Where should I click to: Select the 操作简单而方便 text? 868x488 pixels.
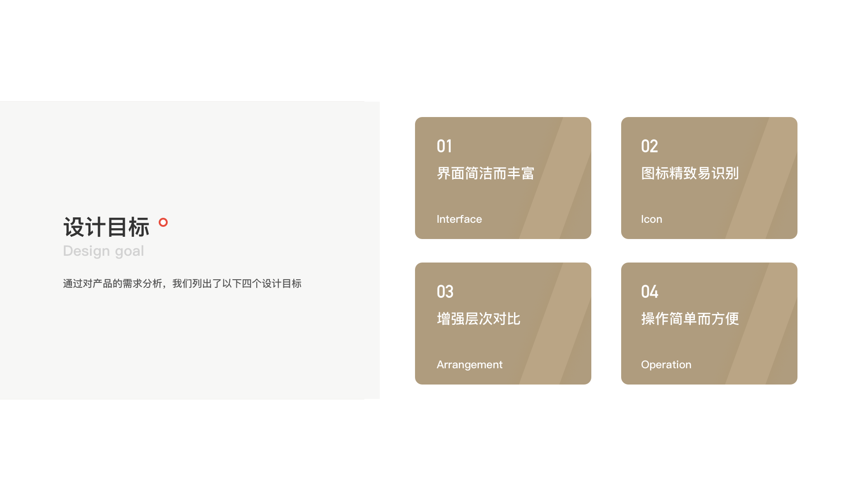click(x=690, y=319)
